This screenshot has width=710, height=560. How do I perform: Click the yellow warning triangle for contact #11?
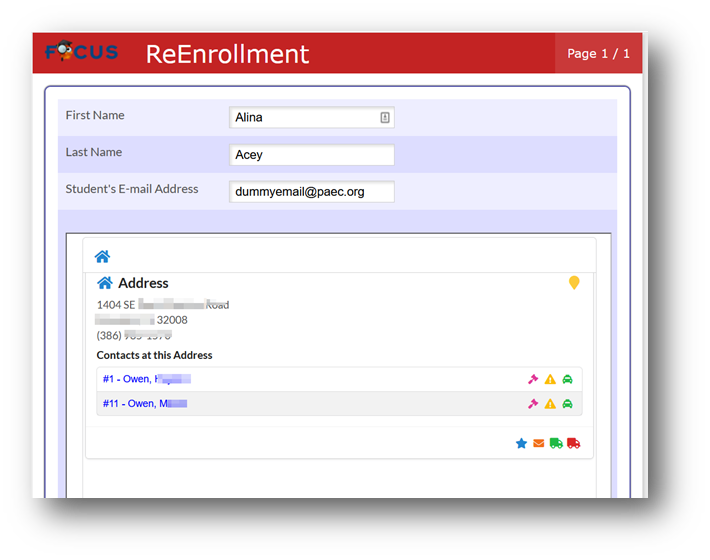coord(550,403)
